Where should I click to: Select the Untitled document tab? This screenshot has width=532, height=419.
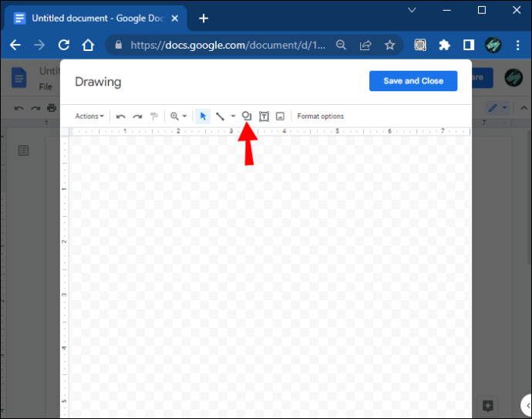tap(96, 19)
